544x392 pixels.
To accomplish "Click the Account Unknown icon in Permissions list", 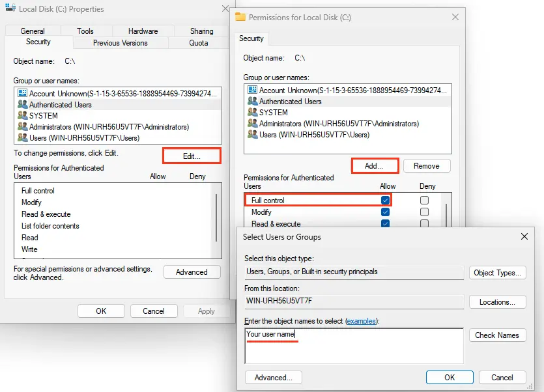I will coord(253,91).
